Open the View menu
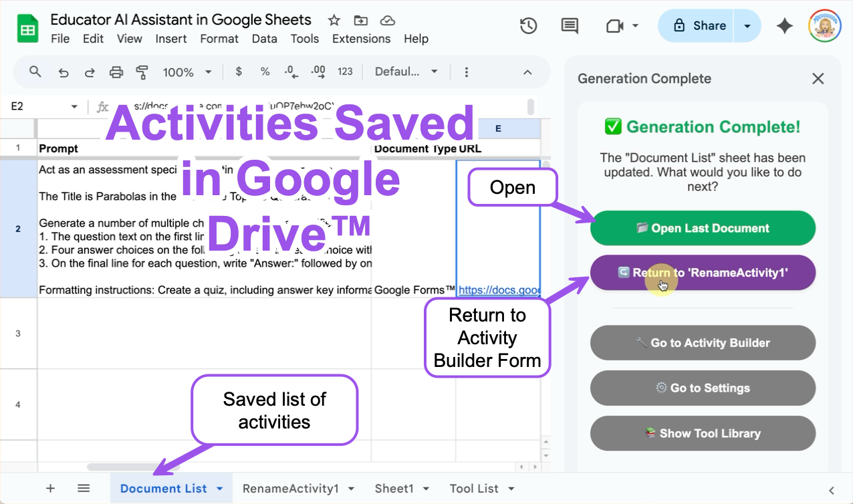 (129, 39)
